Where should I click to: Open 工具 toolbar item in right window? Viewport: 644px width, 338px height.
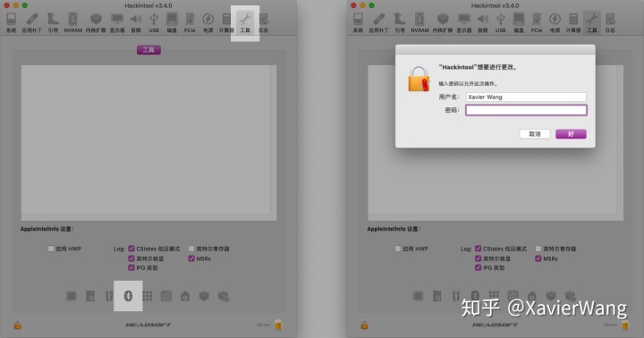(592, 22)
